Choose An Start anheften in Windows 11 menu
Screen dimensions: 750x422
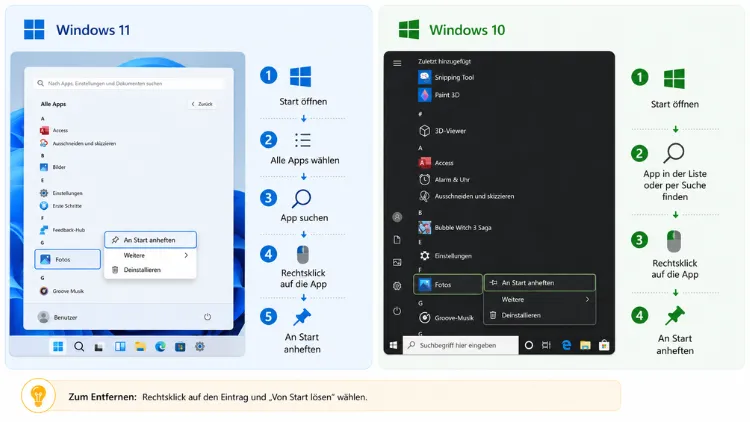click(150, 240)
